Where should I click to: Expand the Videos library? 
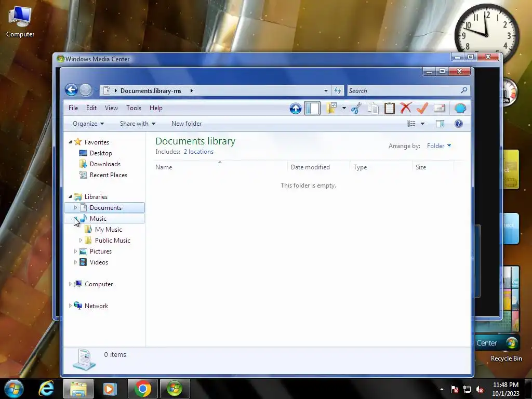tap(75, 262)
